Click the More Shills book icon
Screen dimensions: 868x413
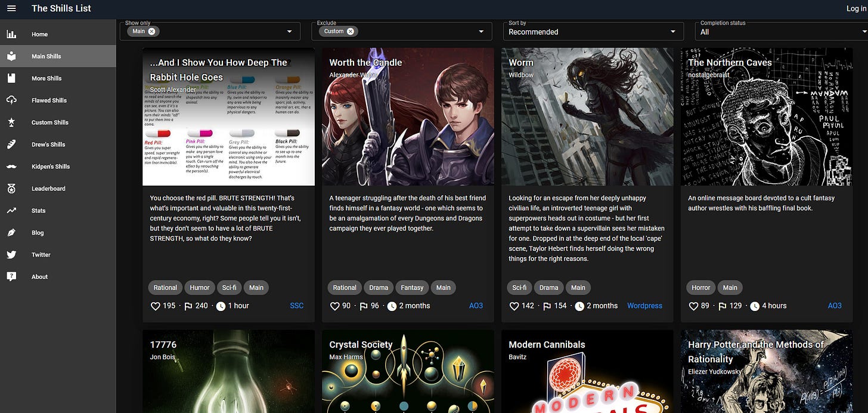11,78
